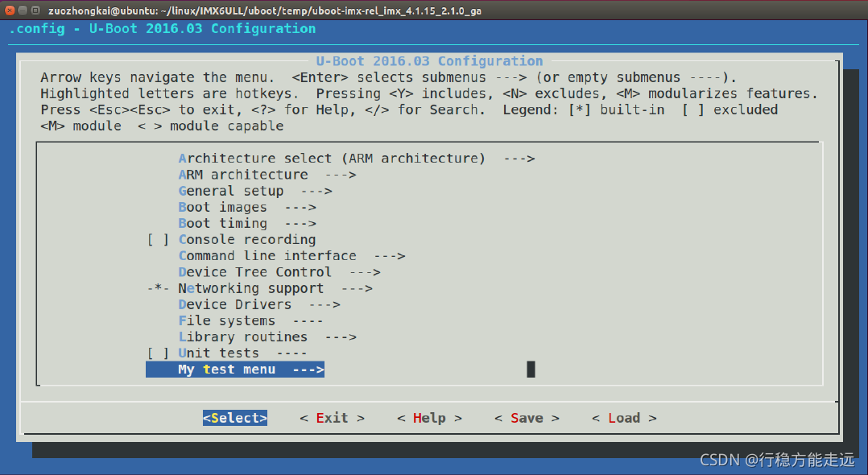Enter the My test menu submenu
Screen dimensions: 868x475
[x=234, y=370]
